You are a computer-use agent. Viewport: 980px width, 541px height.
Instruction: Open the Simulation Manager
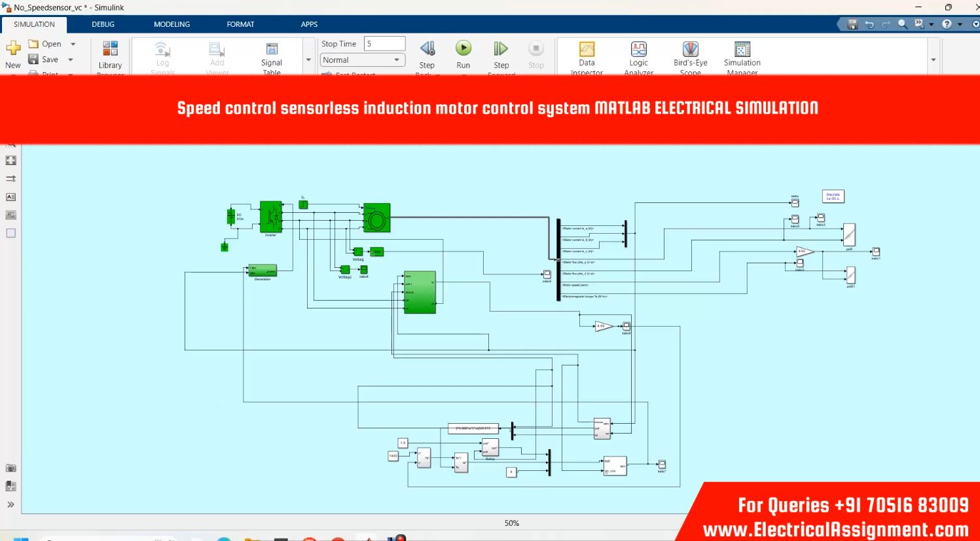click(x=742, y=50)
